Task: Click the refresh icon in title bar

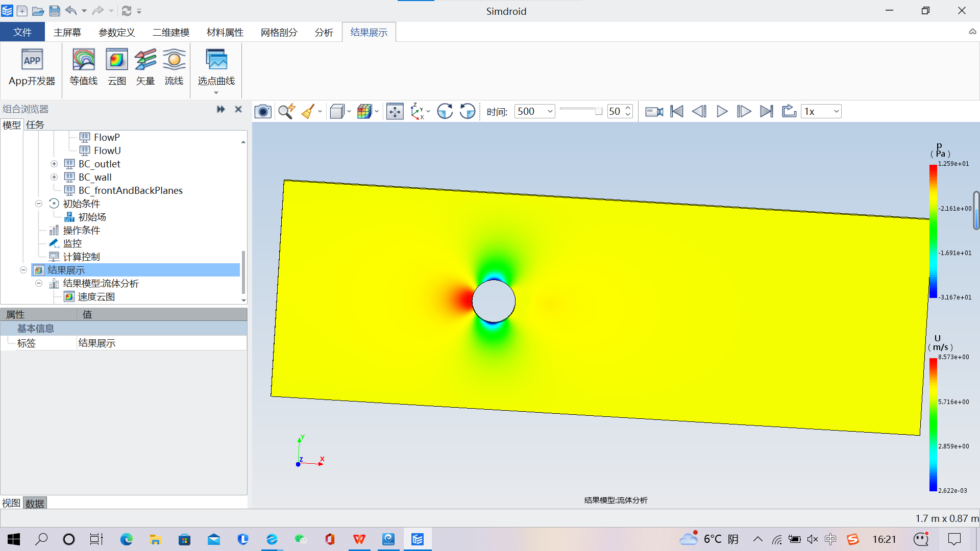Action: 127,11
